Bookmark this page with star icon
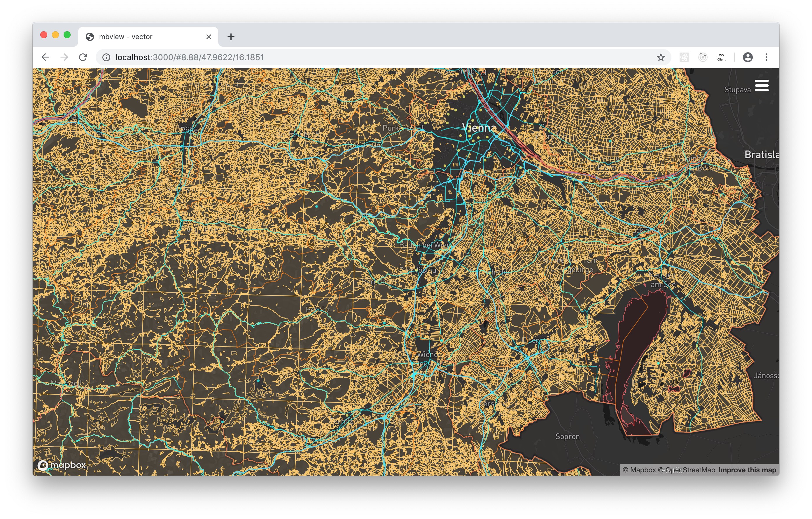Screen dimensions: 812x519 (x=661, y=58)
